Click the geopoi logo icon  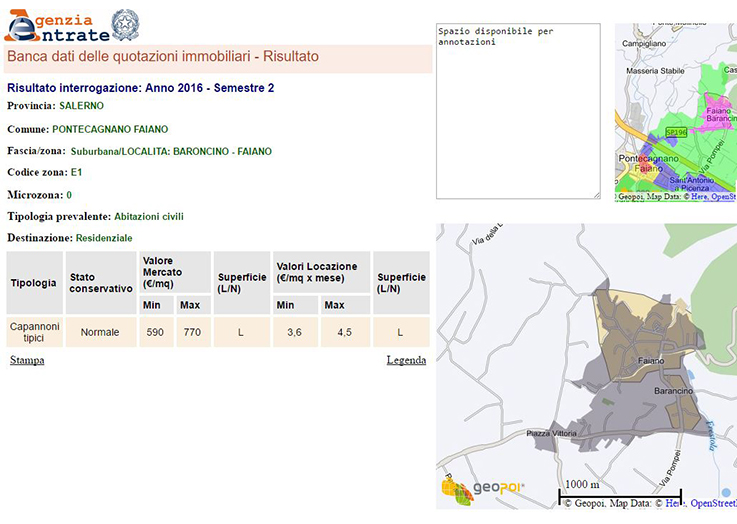457,492
